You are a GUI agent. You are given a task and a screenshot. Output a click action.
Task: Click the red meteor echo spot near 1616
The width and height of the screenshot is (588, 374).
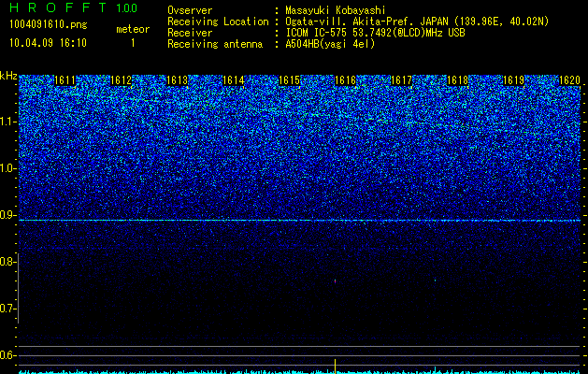click(x=335, y=280)
